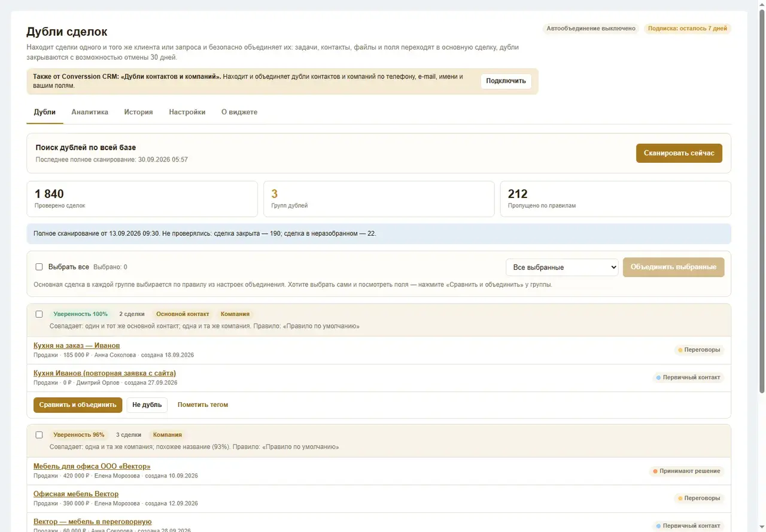Click "Переговоры" status of Офисная мебель Вектор
The width and height of the screenshot is (766, 532).
click(x=699, y=498)
